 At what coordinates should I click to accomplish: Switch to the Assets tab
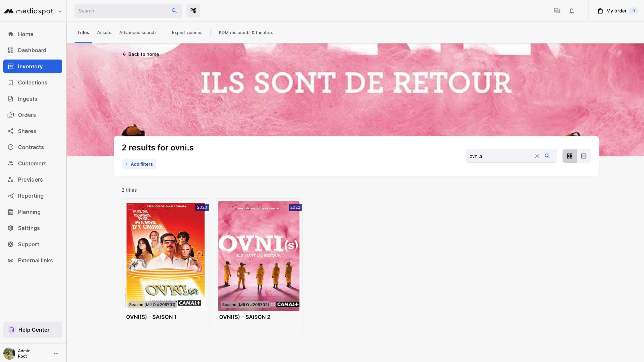[x=104, y=33]
